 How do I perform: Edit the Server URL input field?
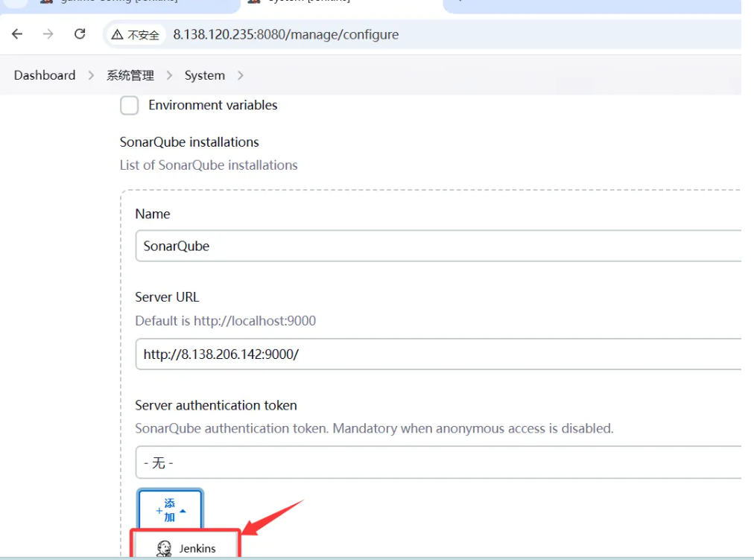tap(438, 354)
